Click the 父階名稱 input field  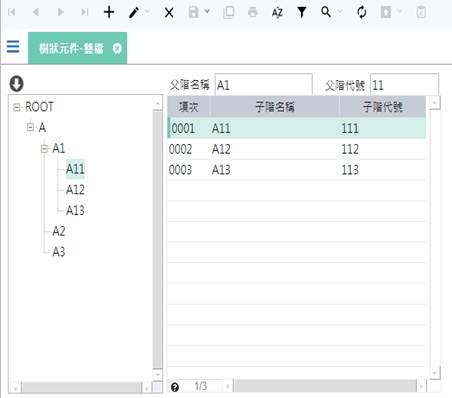pos(263,85)
